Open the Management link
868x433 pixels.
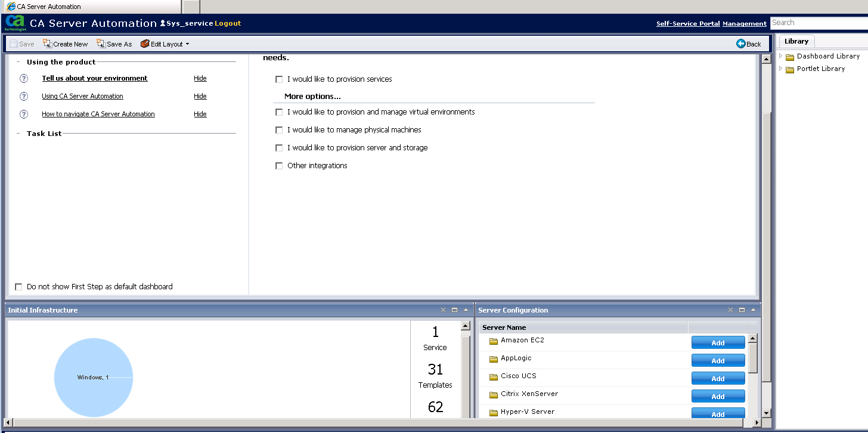pos(745,24)
